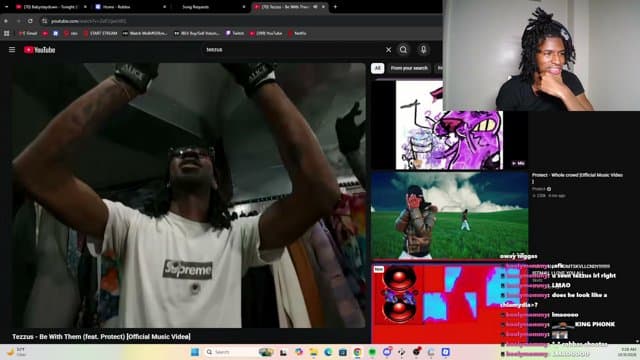Go back using the browser back arrow
The image size is (640, 360).
pos(6,21)
